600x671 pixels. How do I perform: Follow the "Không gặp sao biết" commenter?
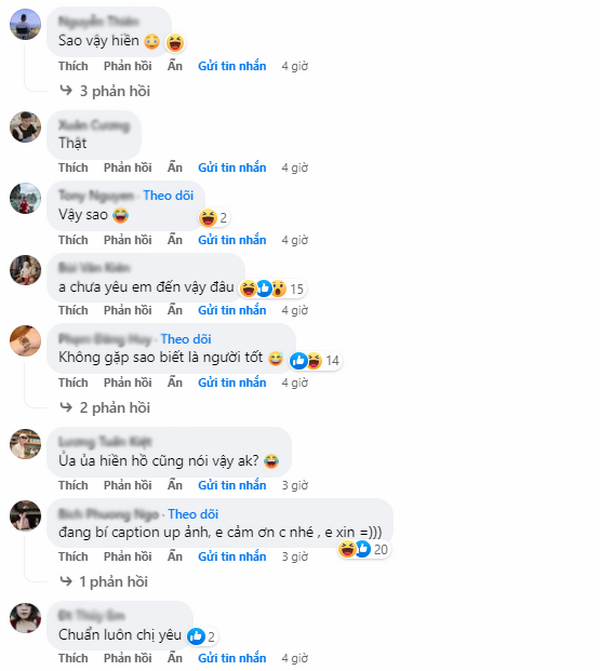[186, 339]
